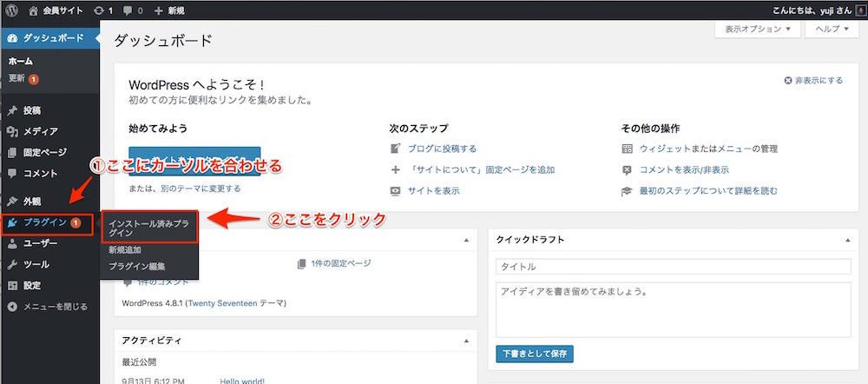Open 更新 updates page in sidebar
The image size is (868, 384).
23,79
